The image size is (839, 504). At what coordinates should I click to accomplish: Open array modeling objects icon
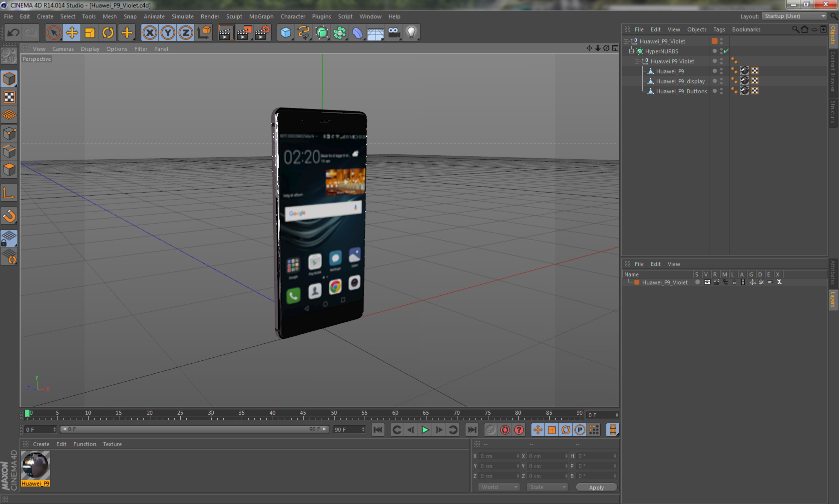(340, 33)
